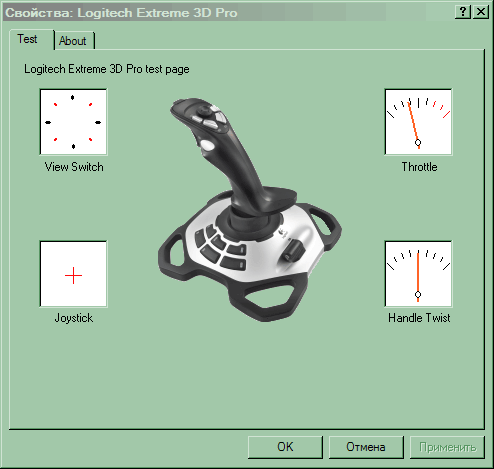This screenshot has height=469, width=494.
Task: Click the Отмена cancel button
Action: tap(366, 447)
